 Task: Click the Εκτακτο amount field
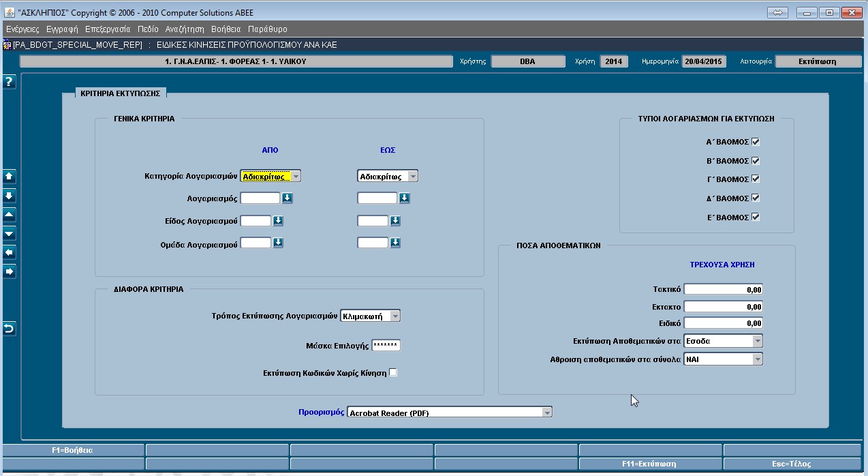tap(724, 306)
